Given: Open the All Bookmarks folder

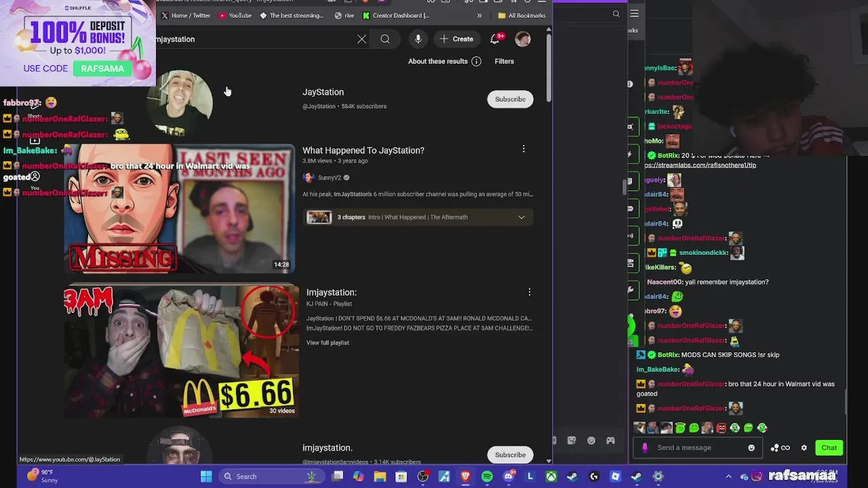Looking at the screenshot, I should [521, 16].
